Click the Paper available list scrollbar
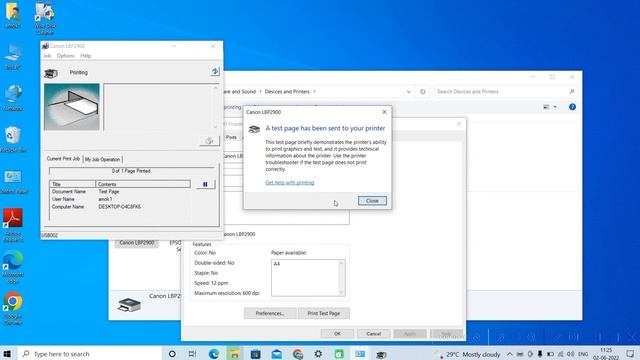Screen dimensions: 640x360 click(x=341, y=278)
